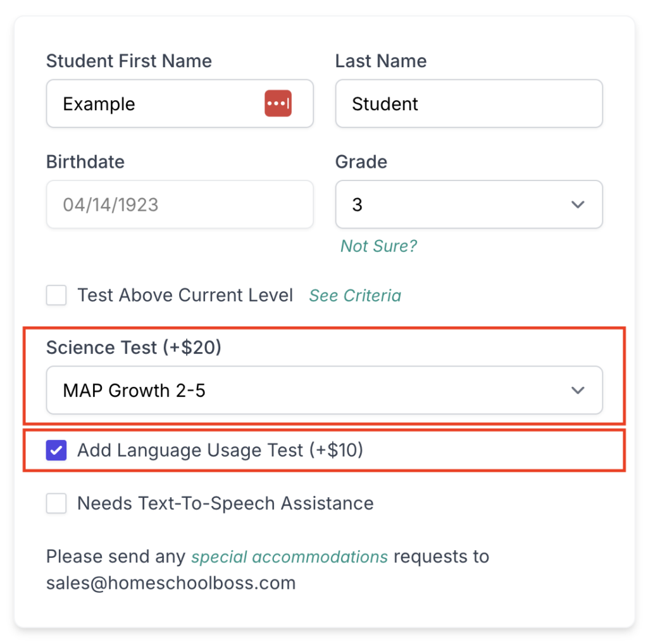This screenshot has width=648, height=644.
Task: Uncheck Add Language Usage Test option
Action: [x=56, y=450]
